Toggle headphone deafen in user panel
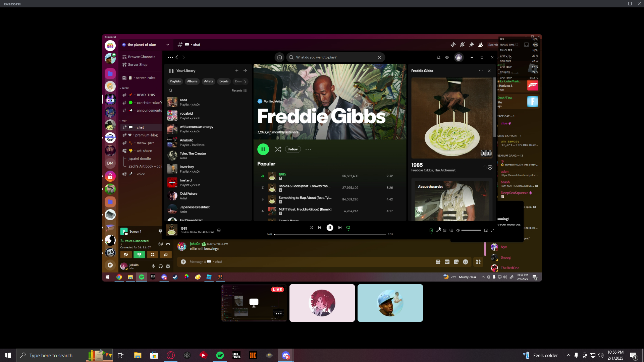 tap(161, 266)
